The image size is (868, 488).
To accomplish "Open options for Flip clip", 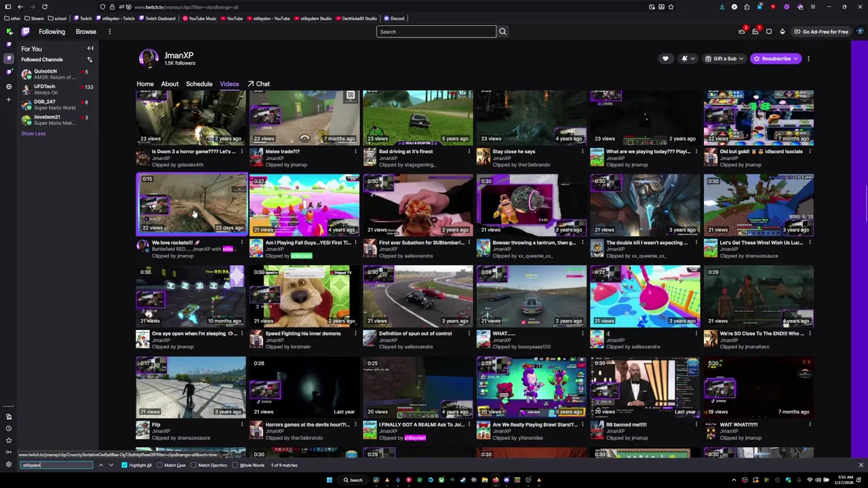I will pos(241,425).
